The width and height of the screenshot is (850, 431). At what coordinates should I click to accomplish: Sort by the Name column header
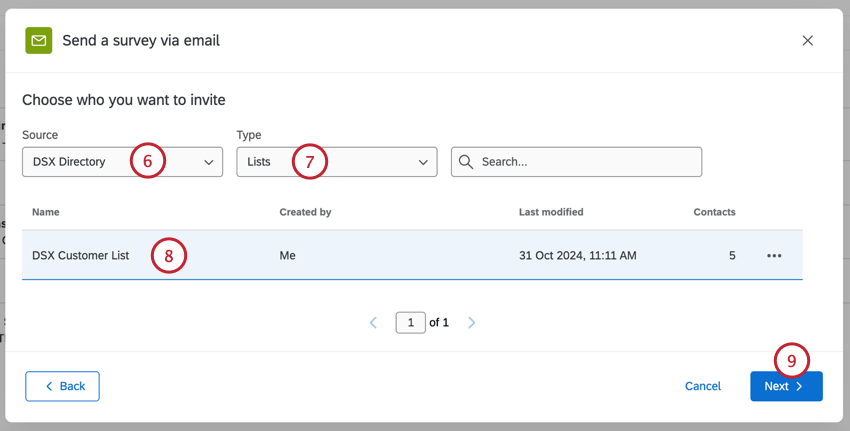(x=46, y=212)
